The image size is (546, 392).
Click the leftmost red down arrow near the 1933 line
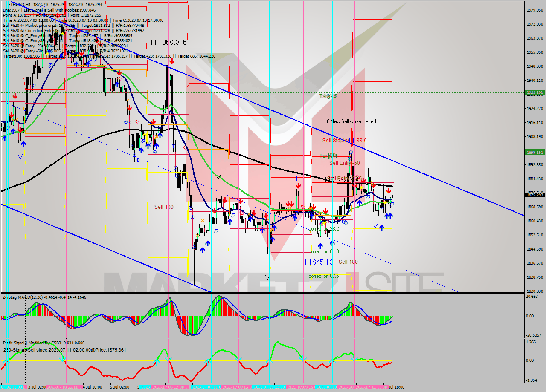(x=15, y=95)
